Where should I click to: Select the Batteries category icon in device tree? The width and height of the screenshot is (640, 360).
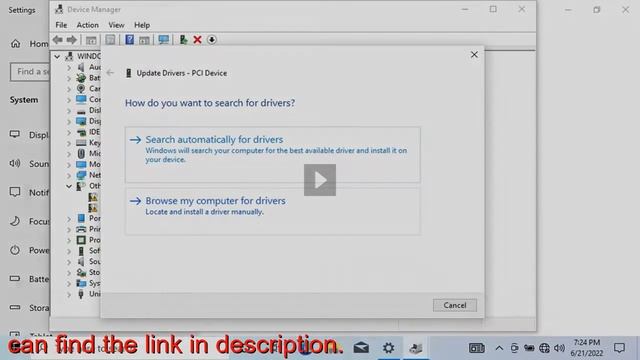click(81, 78)
